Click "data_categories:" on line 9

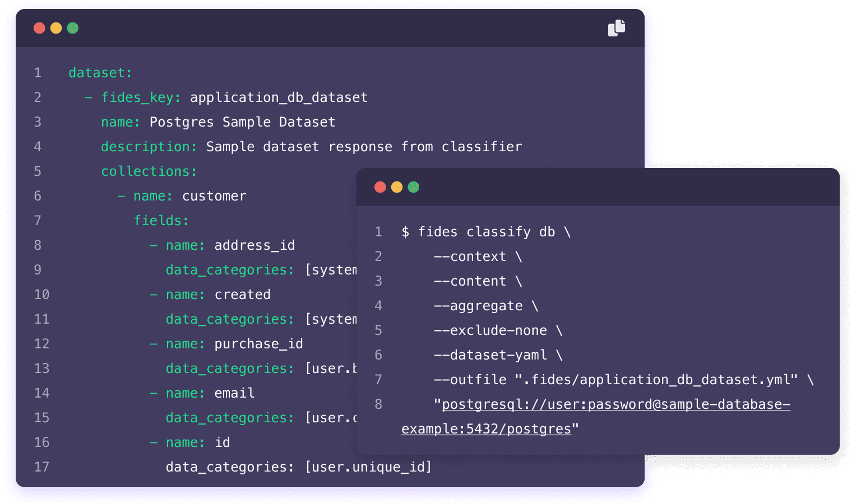pos(230,270)
